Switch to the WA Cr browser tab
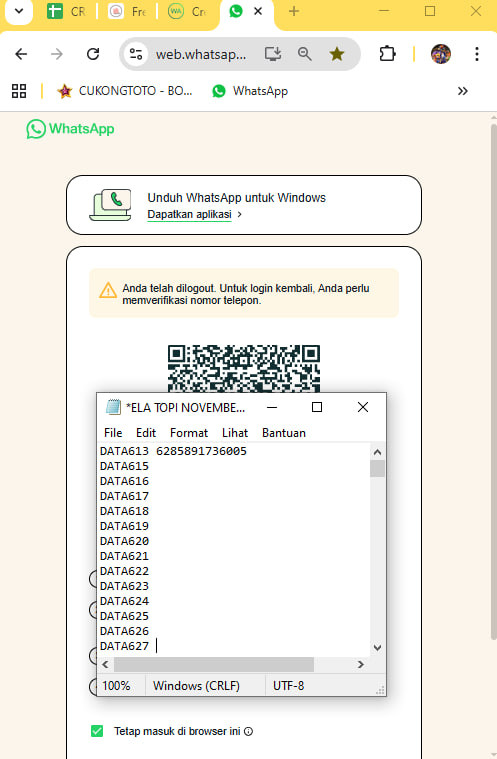The image size is (497, 759). tap(187, 11)
